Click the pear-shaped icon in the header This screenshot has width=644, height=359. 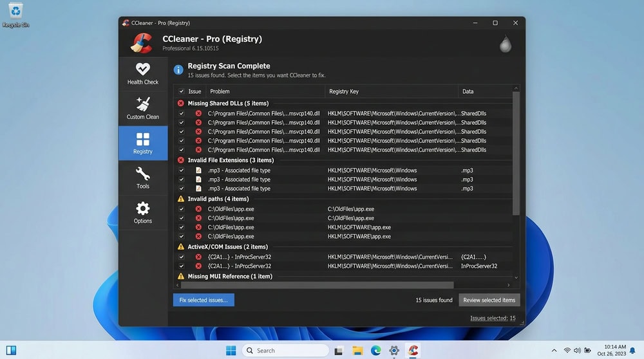(505, 44)
